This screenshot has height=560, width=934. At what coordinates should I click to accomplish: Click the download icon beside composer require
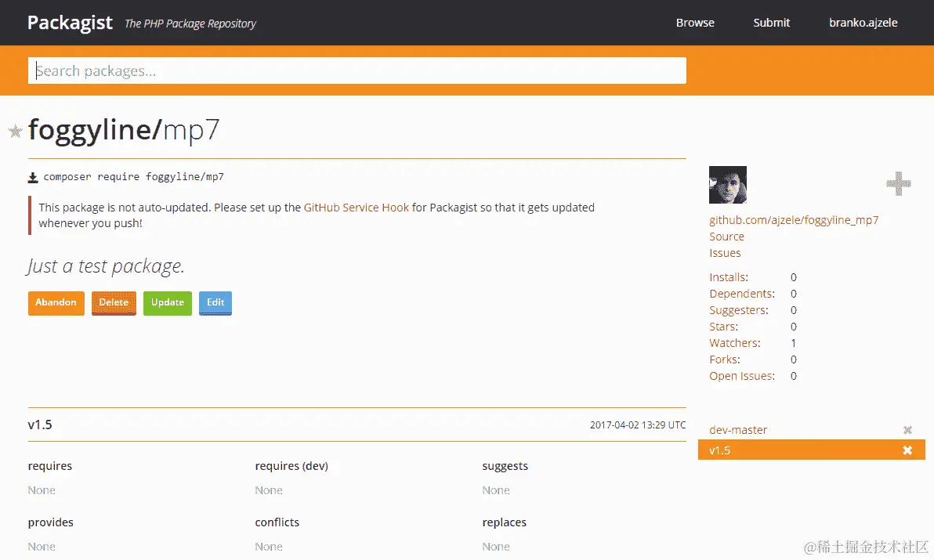33,177
